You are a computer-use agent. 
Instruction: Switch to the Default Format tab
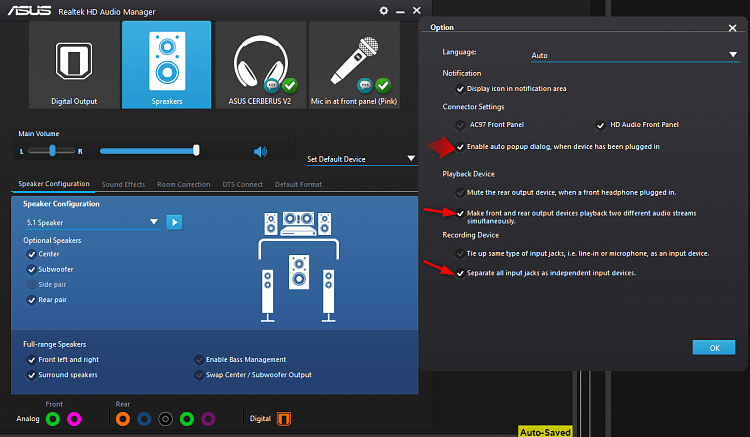298,185
